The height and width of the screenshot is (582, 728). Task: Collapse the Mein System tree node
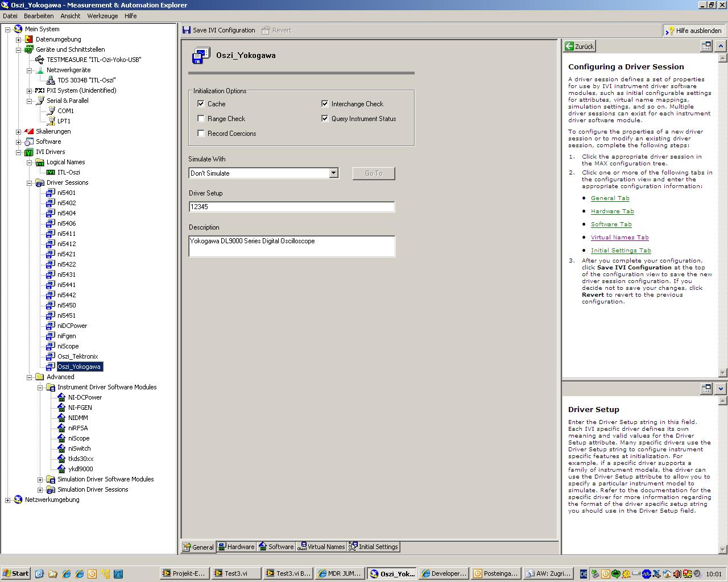coord(8,29)
